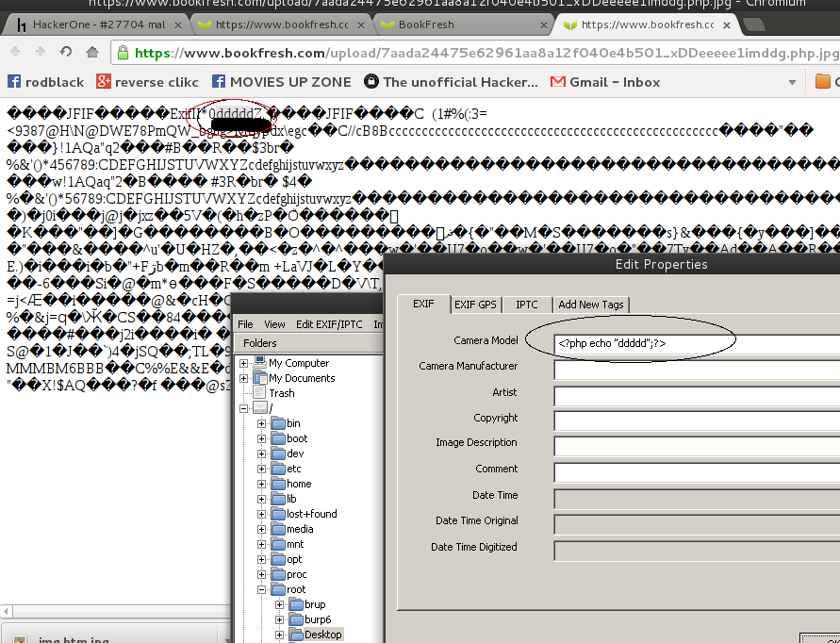Switch to the EXIF GPS tab
The height and width of the screenshot is (643, 840).
474,305
